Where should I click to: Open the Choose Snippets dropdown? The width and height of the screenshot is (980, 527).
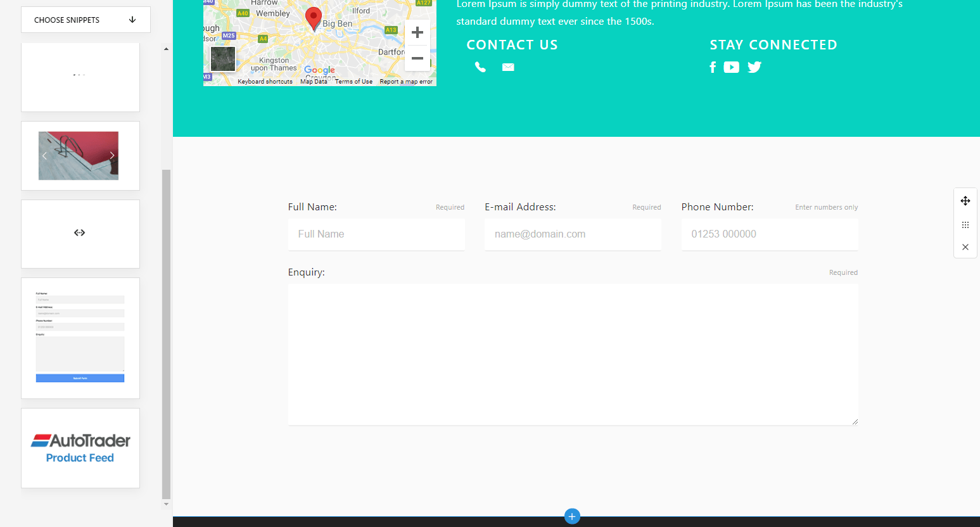pyautogui.click(x=86, y=20)
